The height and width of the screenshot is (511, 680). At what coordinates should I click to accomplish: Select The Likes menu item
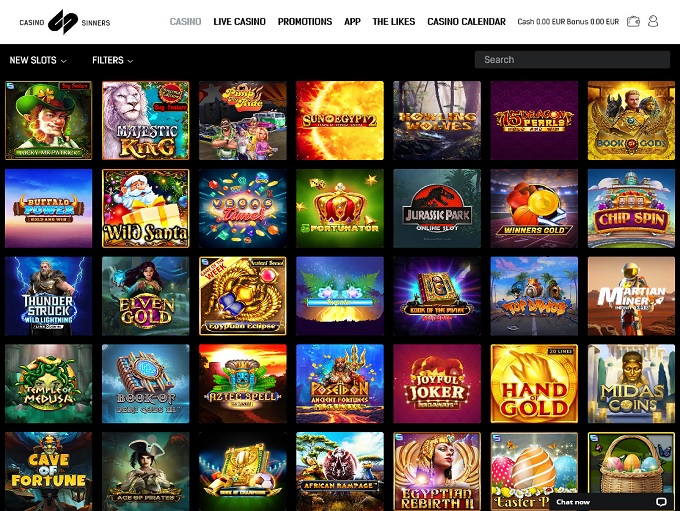[x=394, y=22]
